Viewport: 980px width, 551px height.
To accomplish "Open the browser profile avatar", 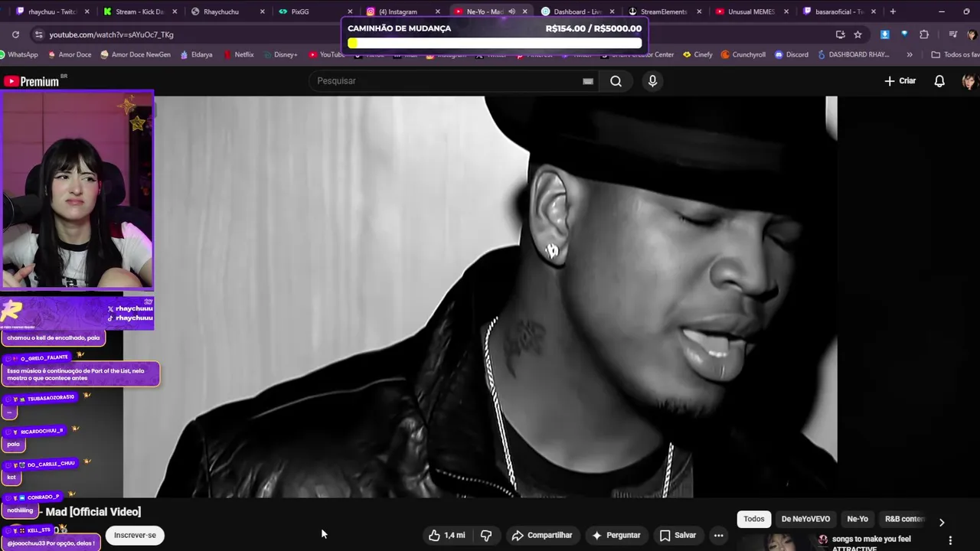I will [x=972, y=34].
